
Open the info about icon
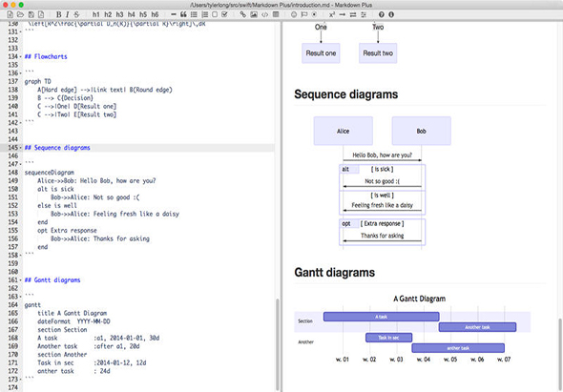pos(391,14)
